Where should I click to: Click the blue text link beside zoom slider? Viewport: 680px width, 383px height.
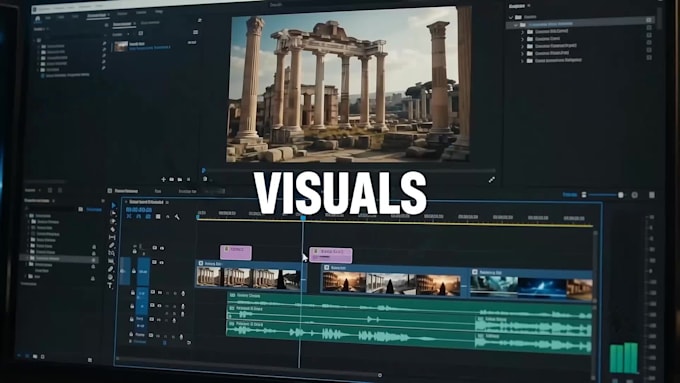(x=570, y=195)
